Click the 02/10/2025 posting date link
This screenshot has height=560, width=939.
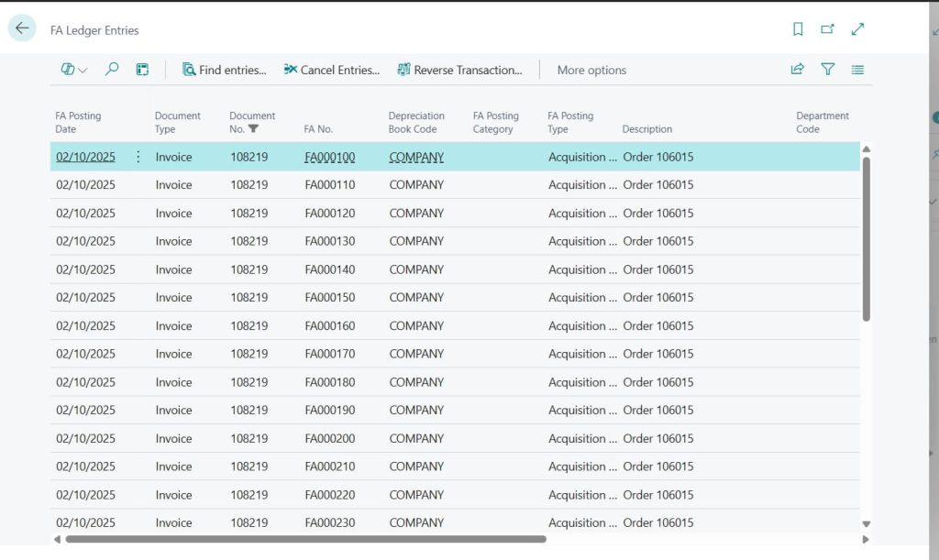[85, 157]
